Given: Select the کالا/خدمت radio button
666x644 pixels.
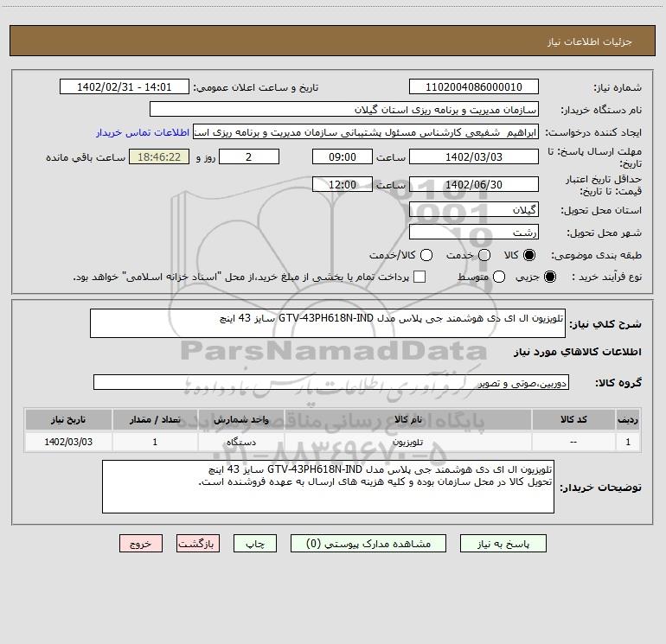Looking at the screenshot, I should tap(426, 255).
